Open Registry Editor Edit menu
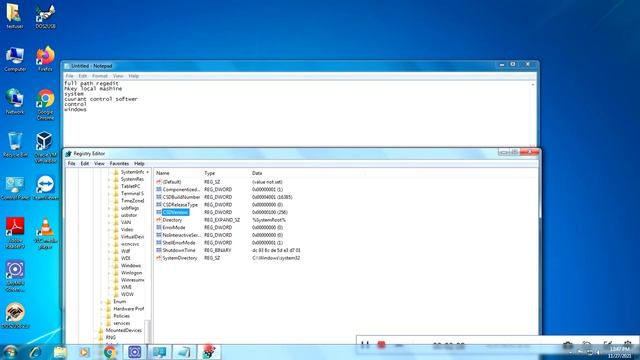 coord(84,163)
